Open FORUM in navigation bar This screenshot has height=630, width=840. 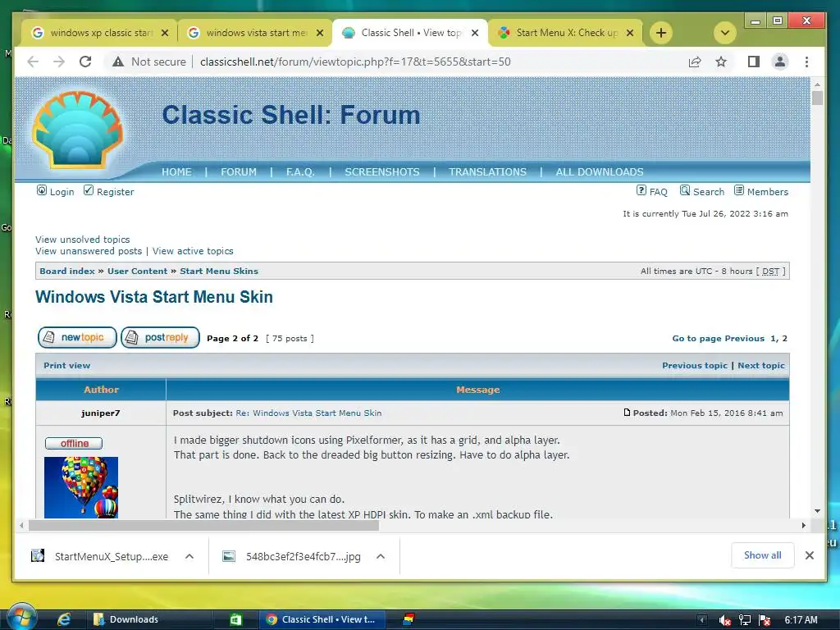[x=239, y=172]
